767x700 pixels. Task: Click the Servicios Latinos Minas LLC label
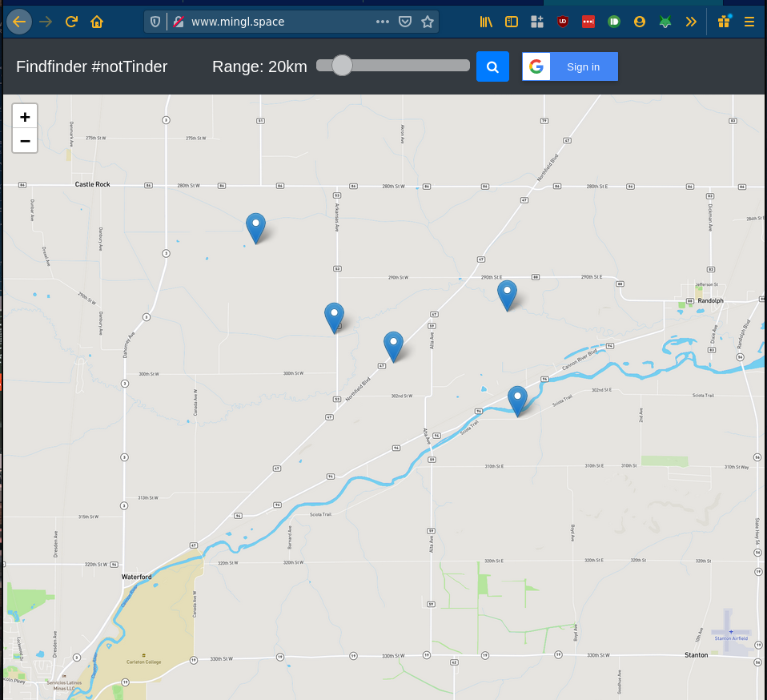coord(63,686)
